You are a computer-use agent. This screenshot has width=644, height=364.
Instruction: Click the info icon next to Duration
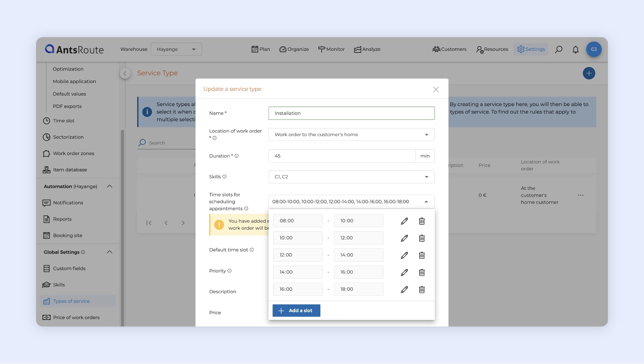(237, 156)
